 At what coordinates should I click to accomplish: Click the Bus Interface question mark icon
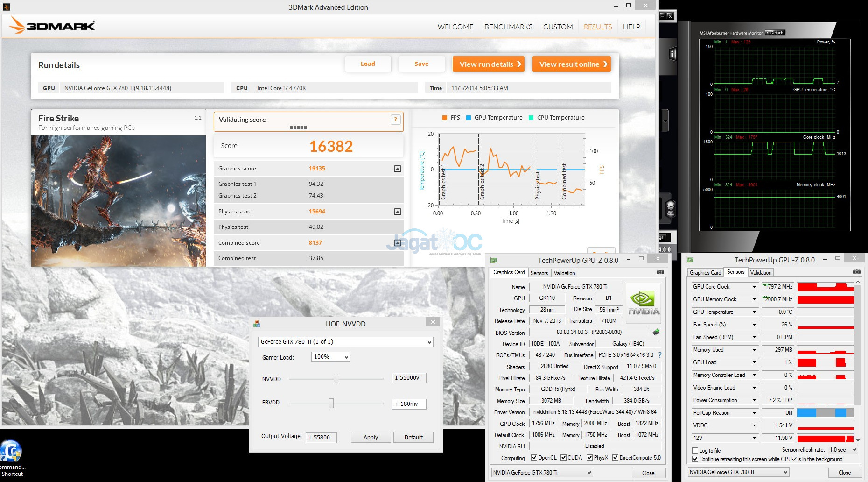pyautogui.click(x=659, y=355)
